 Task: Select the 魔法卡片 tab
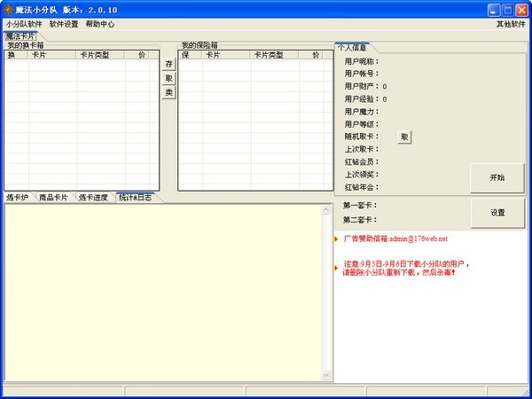tap(20, 36)
